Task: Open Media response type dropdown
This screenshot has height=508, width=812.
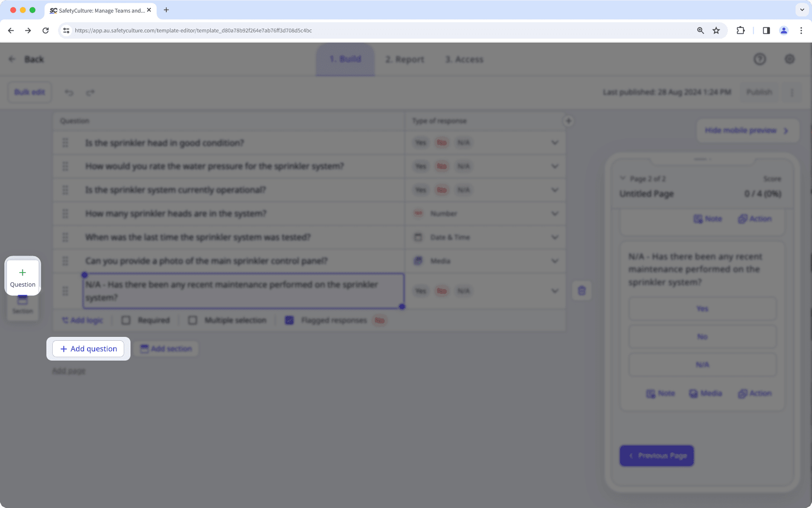Action: tap(555, 261)
